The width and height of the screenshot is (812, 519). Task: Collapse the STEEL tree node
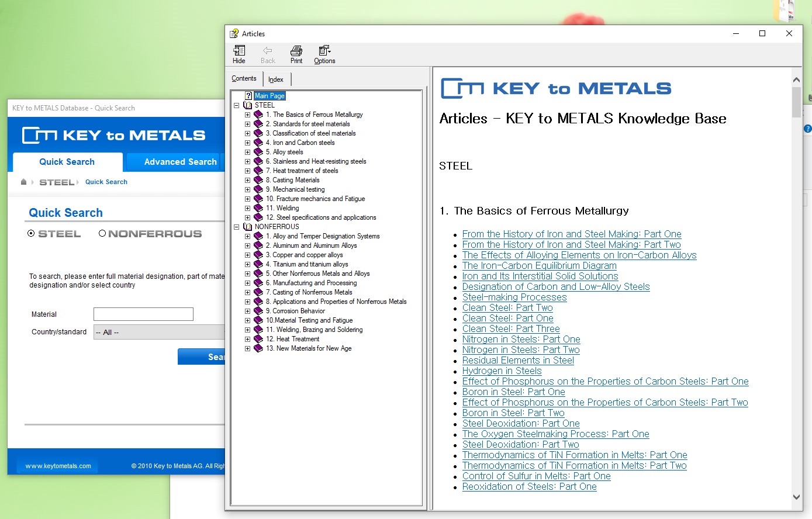click(x=237, y=105)
